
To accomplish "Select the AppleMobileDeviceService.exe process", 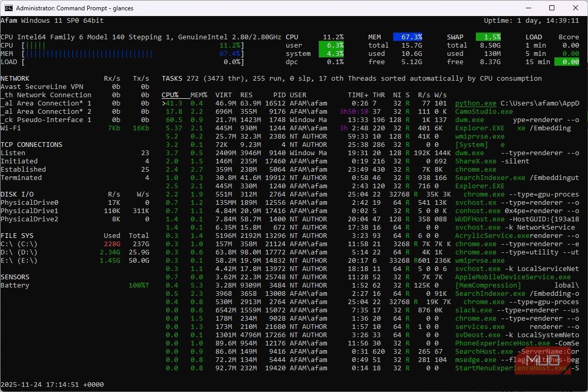I will pos(513,277).
